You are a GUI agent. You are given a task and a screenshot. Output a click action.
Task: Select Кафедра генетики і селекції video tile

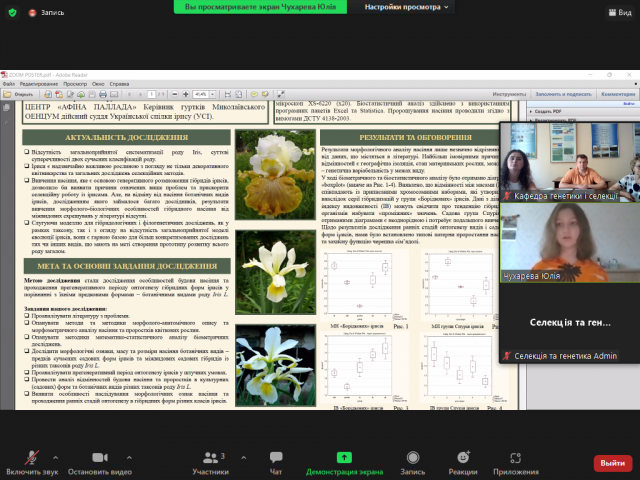tap(570, 162)
